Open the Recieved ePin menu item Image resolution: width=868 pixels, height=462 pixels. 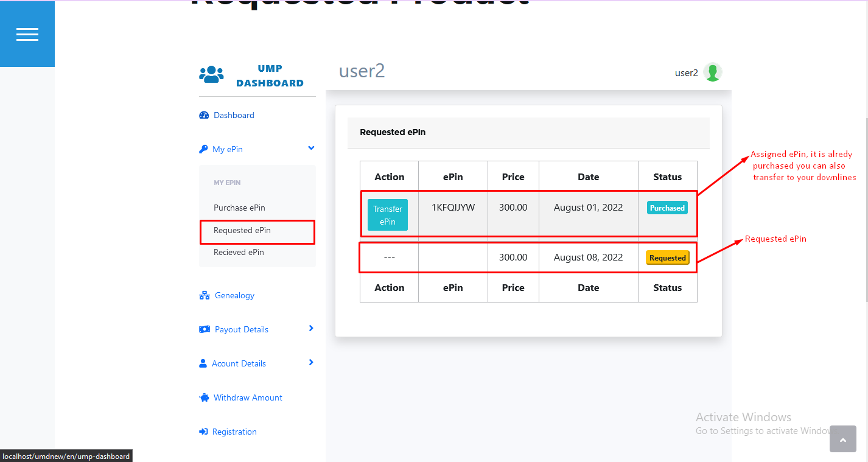point(239,253)
